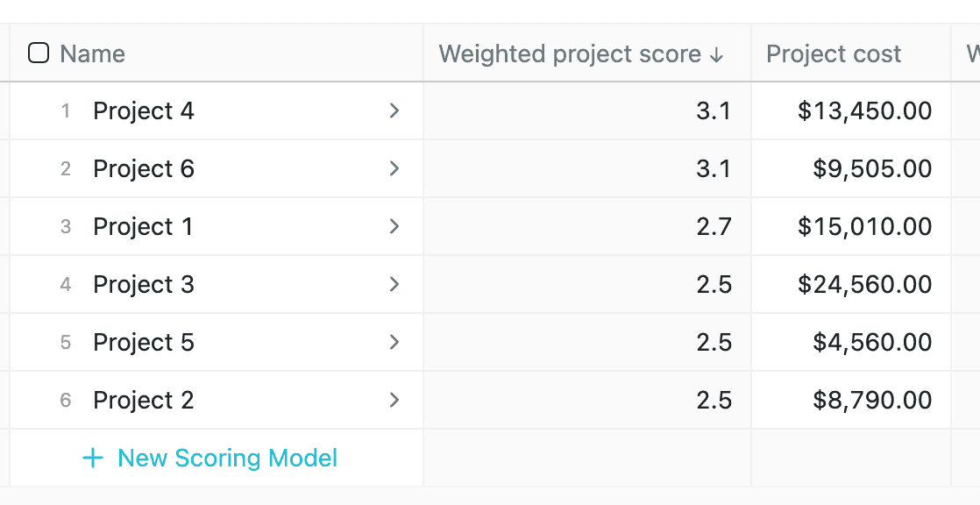Viewport: 980px width, 505px height.
Task: Click the chevron icon beside Project 1
Action: tap(394, 226)
